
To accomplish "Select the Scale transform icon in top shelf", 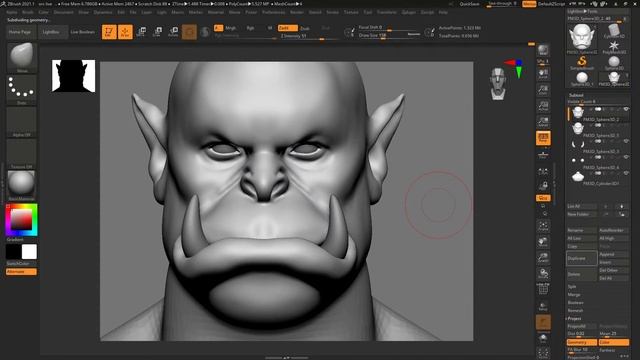I will [157, 32].
